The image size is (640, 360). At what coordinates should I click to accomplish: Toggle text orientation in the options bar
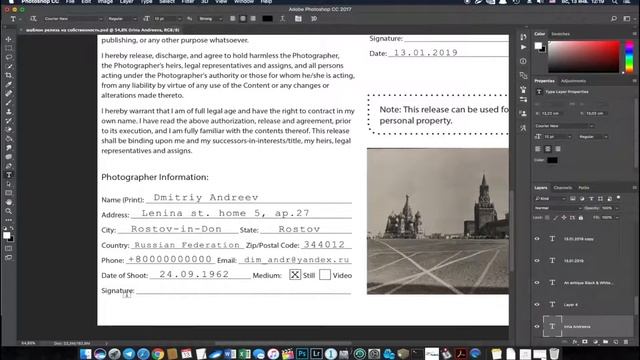pos(33,19)
